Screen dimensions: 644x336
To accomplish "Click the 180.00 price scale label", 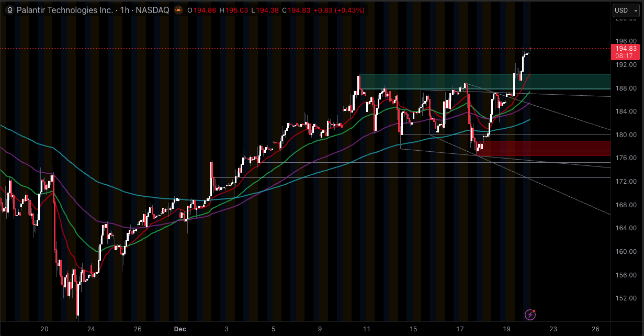I will [625, 135].
